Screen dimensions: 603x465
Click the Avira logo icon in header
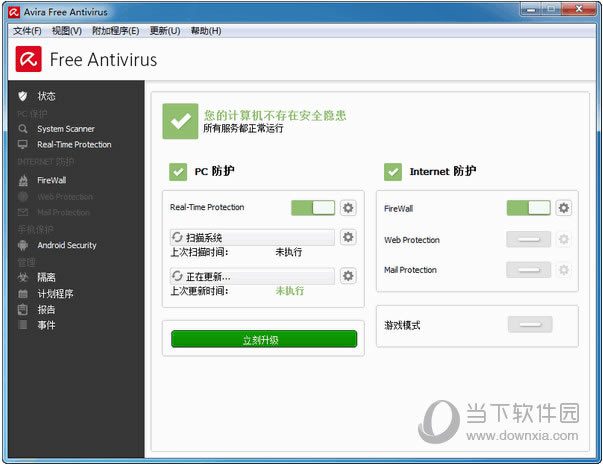pos(28,60)
